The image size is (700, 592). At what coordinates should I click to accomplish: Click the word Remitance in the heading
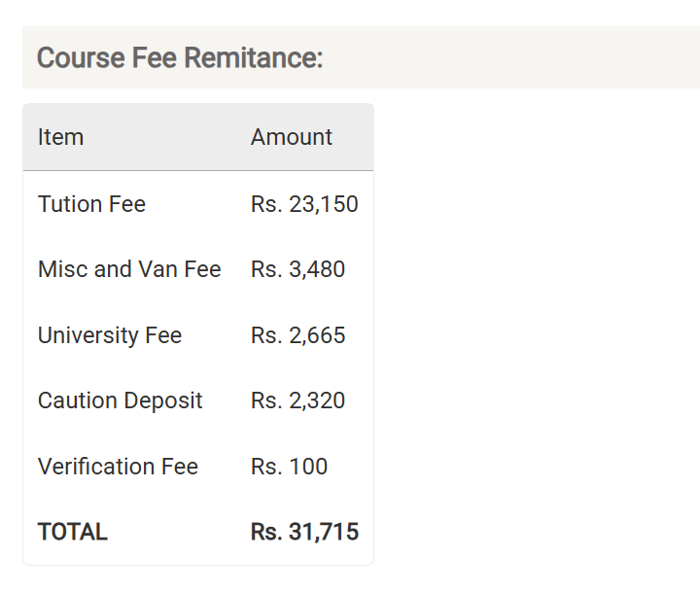tap(254, 58)
